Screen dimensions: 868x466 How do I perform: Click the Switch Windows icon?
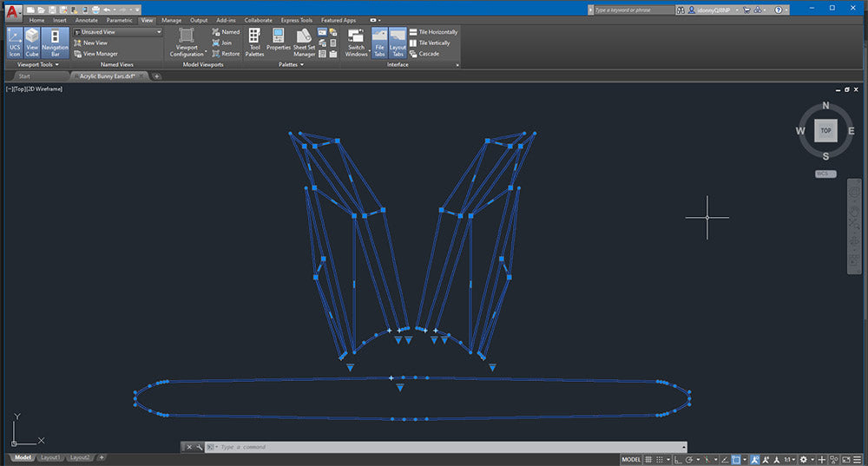pyautogui.click(x=356, y=42)
